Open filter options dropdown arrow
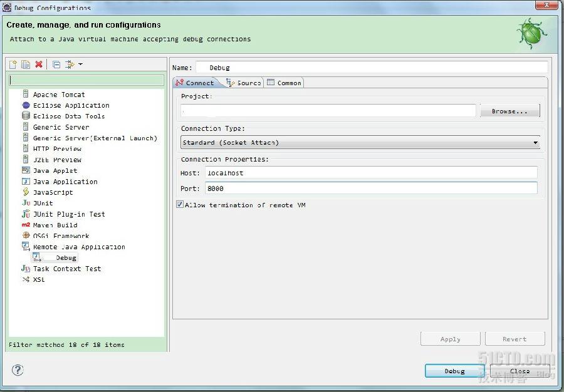The width and height of the screenshot is (564, 392). (x=81, y=64)
